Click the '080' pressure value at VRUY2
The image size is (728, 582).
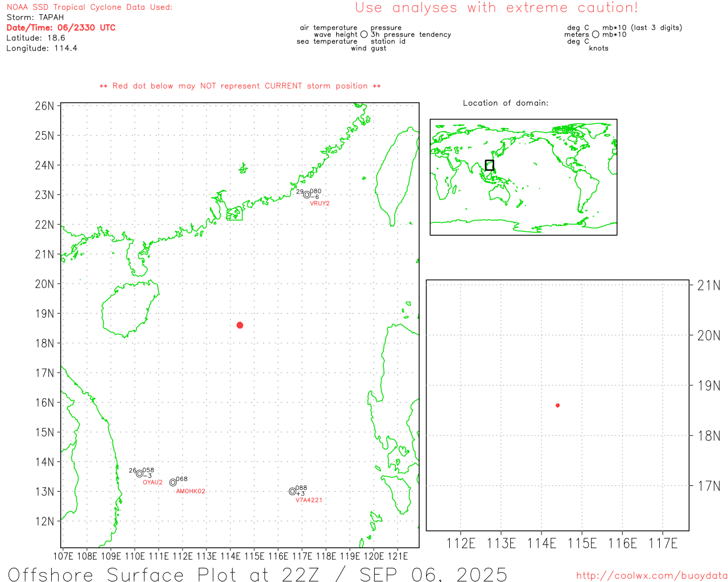point(316,192)
